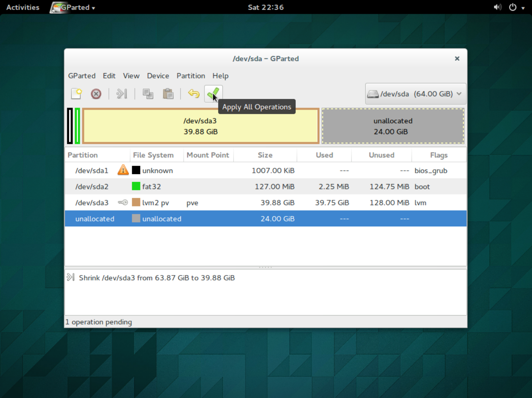532x398 pixels.
Task: Click the volume icon in the top bar
Action: [498, 7]
